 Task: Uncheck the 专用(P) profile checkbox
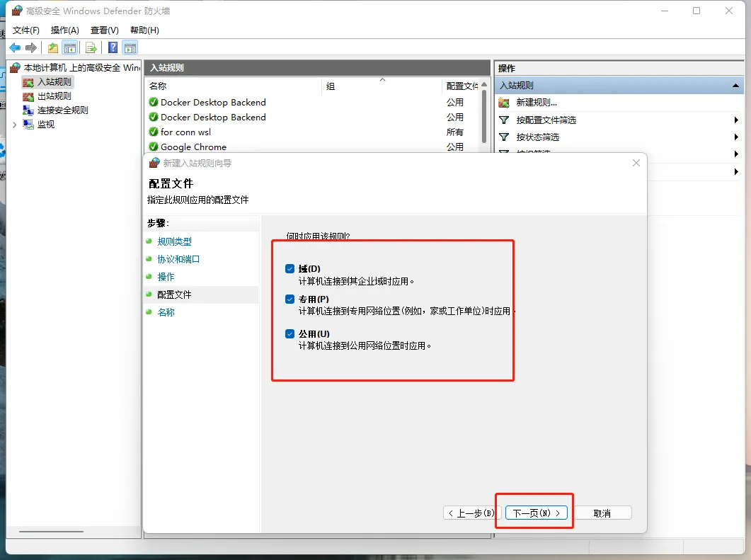click(x=289, y=299)
